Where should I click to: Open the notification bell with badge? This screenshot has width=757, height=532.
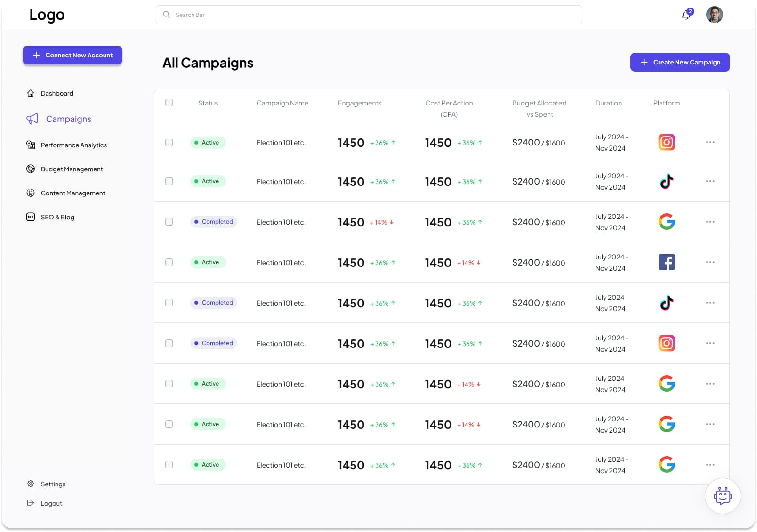(685, 15)
